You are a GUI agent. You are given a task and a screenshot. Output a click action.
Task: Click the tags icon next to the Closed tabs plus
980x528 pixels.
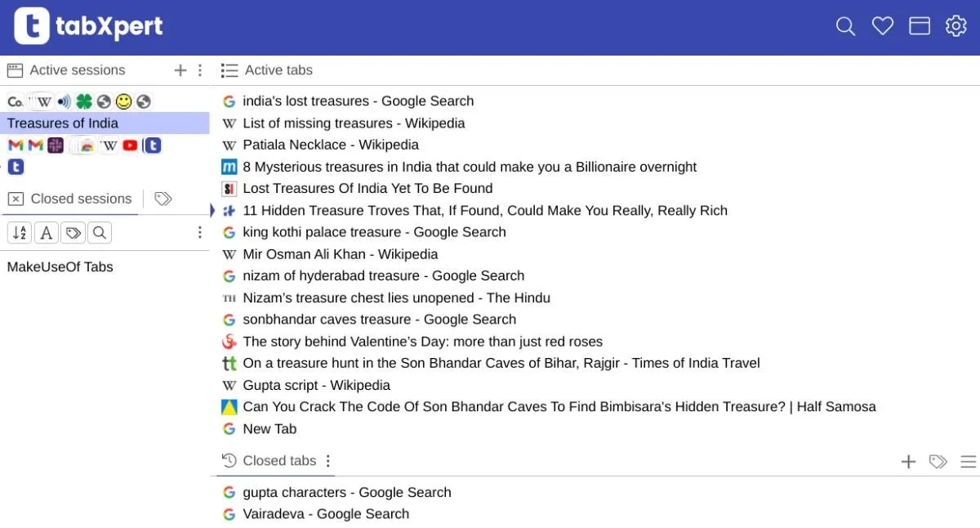pos(938,461)
